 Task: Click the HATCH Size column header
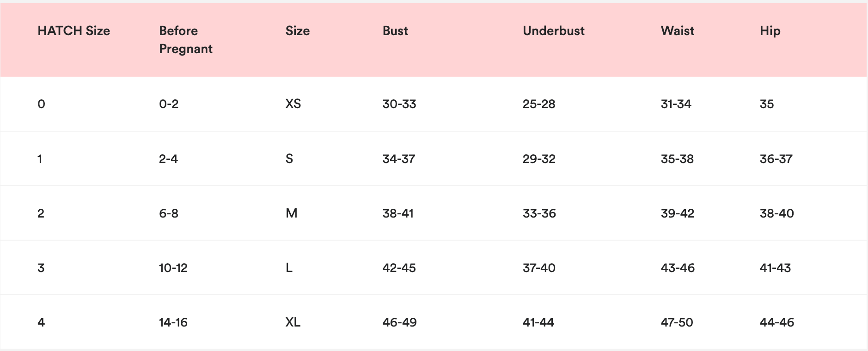pyautogui.click(x=73, y=31)
